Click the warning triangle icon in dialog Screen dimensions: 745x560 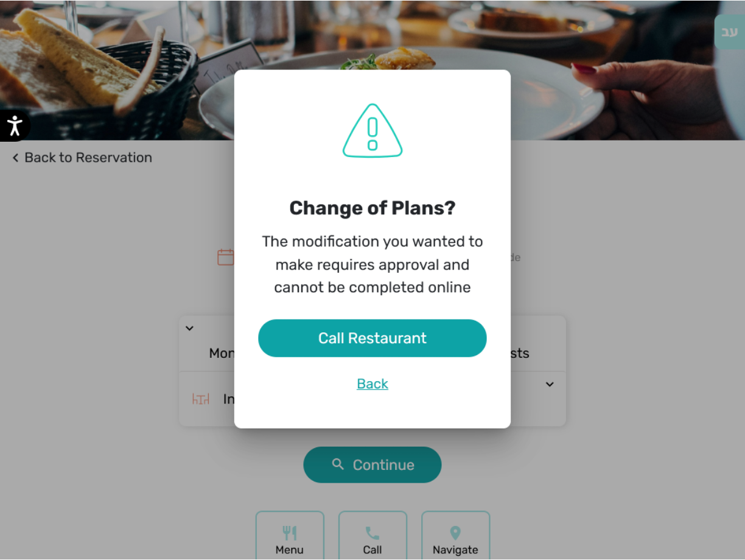coord(372,131)
